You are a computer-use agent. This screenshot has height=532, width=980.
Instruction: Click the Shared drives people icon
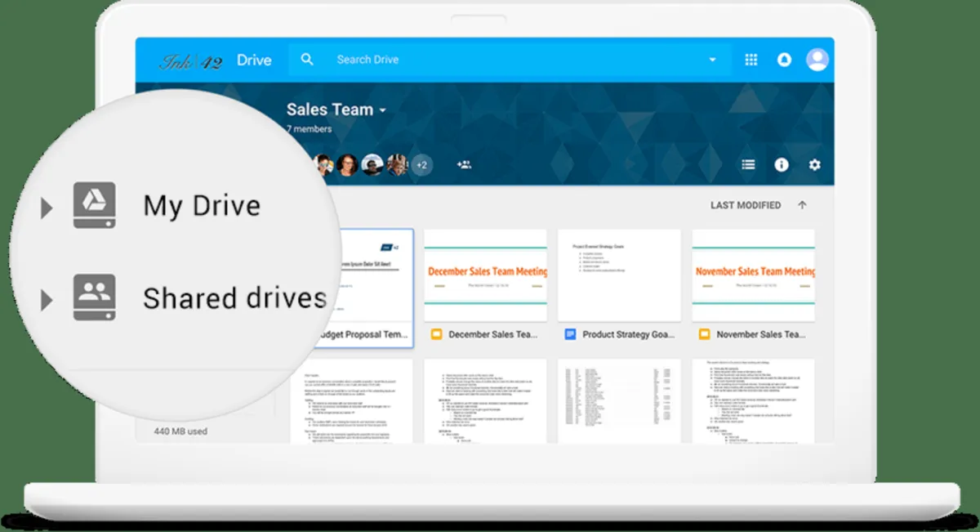[94, 297]
